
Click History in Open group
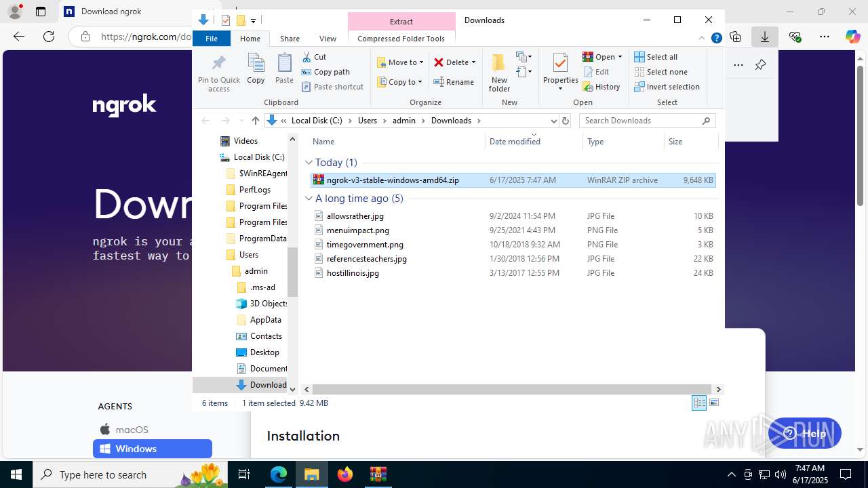pyautogui.click(x=601, y=87)
